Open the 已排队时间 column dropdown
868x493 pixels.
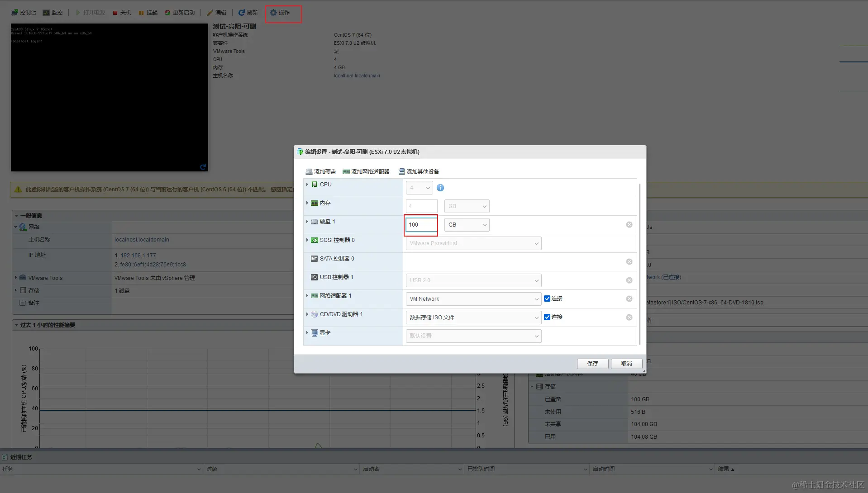pyautogui.click(x=586, y=469)
